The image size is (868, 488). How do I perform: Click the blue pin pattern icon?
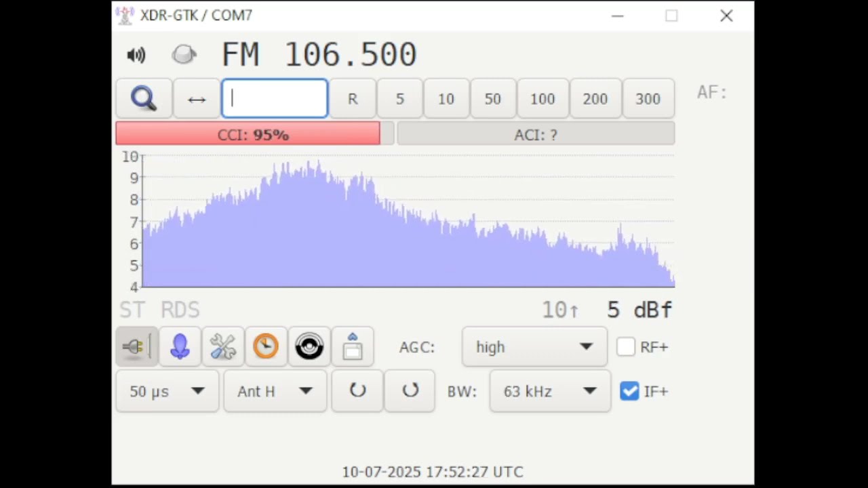click(x=180, y=347)
